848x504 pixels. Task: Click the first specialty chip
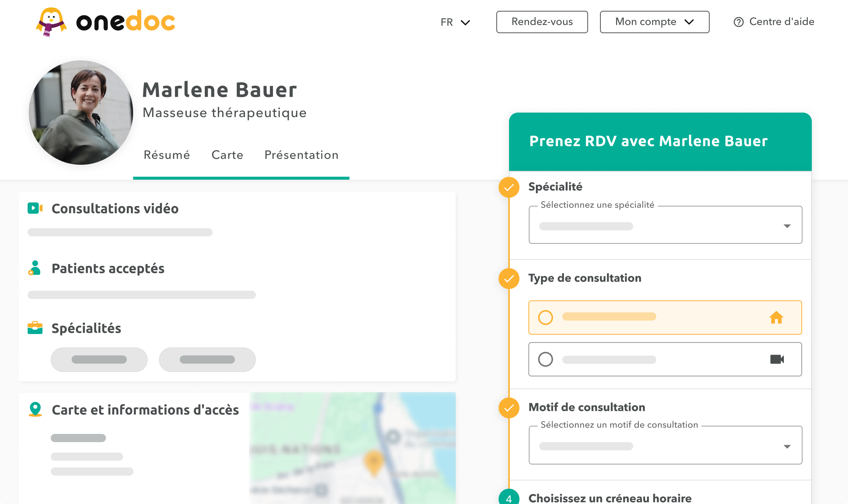(x=99, y=360)
